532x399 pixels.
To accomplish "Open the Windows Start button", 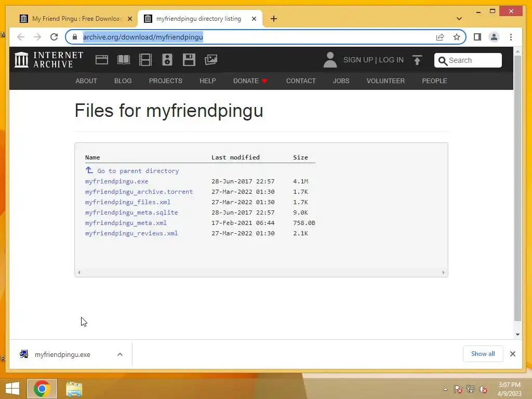I will (12, 389).
